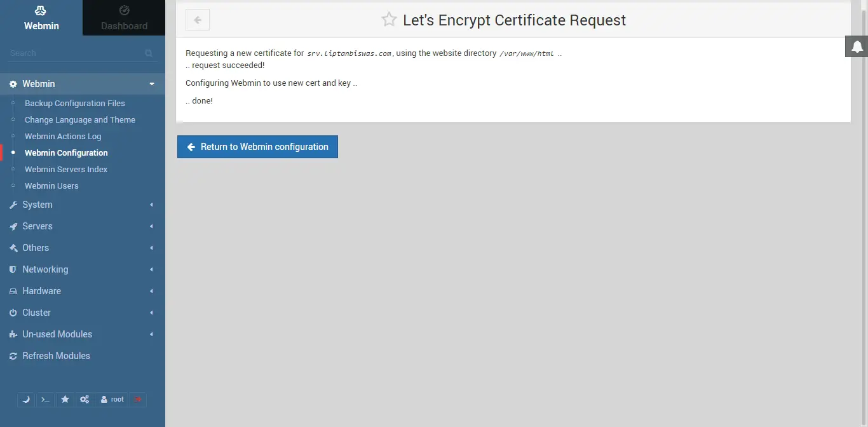
Task: Click the Servers category label
Action: coord(37,226)
